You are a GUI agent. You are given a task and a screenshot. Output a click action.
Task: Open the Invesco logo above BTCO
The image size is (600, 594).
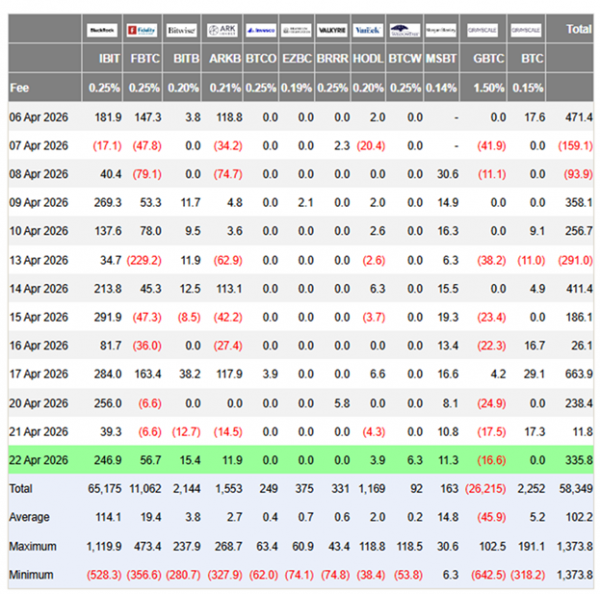coord(261,30)
